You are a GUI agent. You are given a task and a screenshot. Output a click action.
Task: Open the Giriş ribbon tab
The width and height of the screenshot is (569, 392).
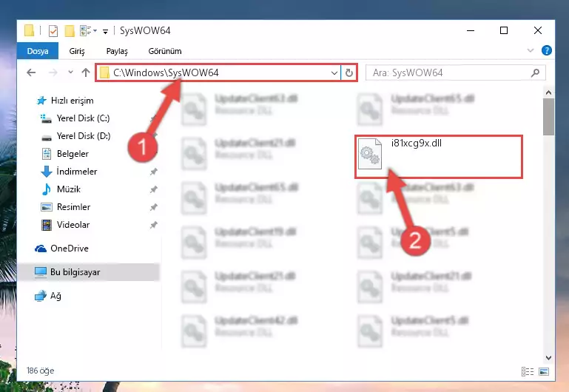tap(77, 51)
